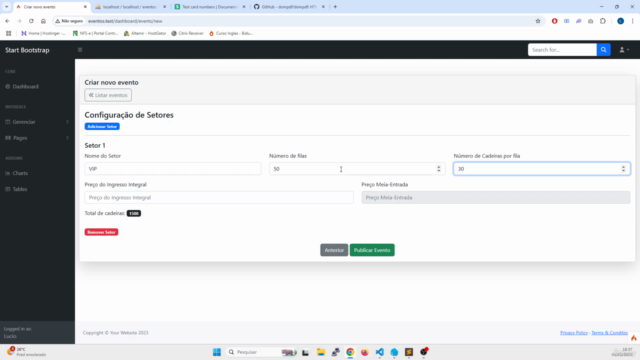Open Sublime Text from the taskbar
This screenshot has height=360, width=640.
click(x=409, y=352)
